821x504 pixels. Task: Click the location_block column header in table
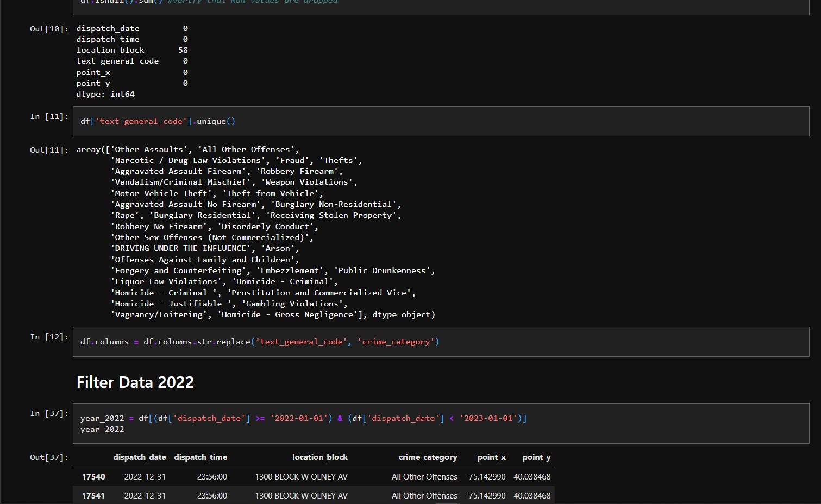[x=320, y=457]
